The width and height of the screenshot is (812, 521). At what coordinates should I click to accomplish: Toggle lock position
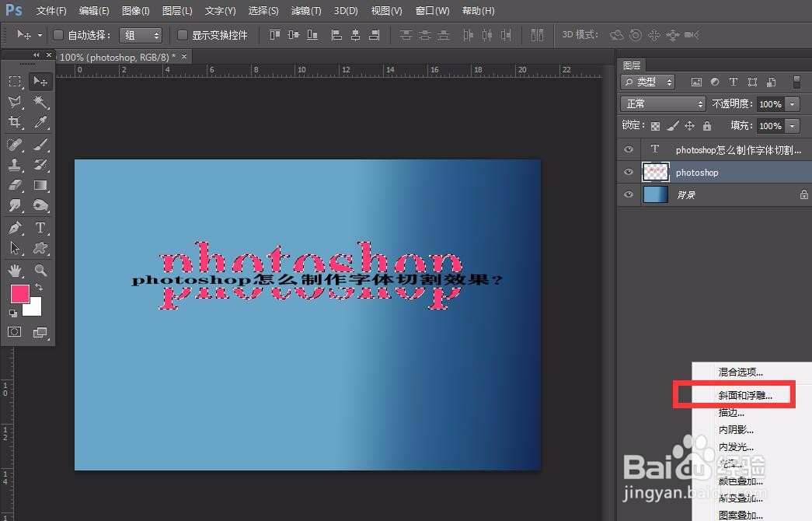689,125
